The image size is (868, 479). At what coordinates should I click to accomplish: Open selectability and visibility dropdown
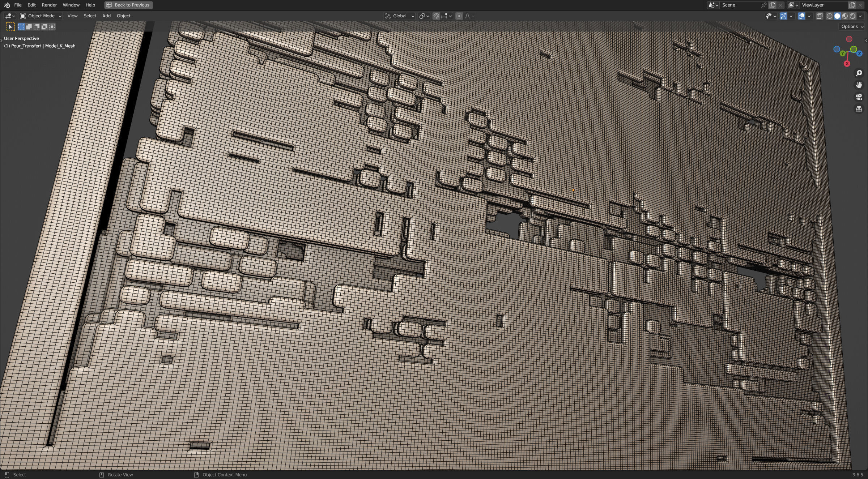[771, 16]
